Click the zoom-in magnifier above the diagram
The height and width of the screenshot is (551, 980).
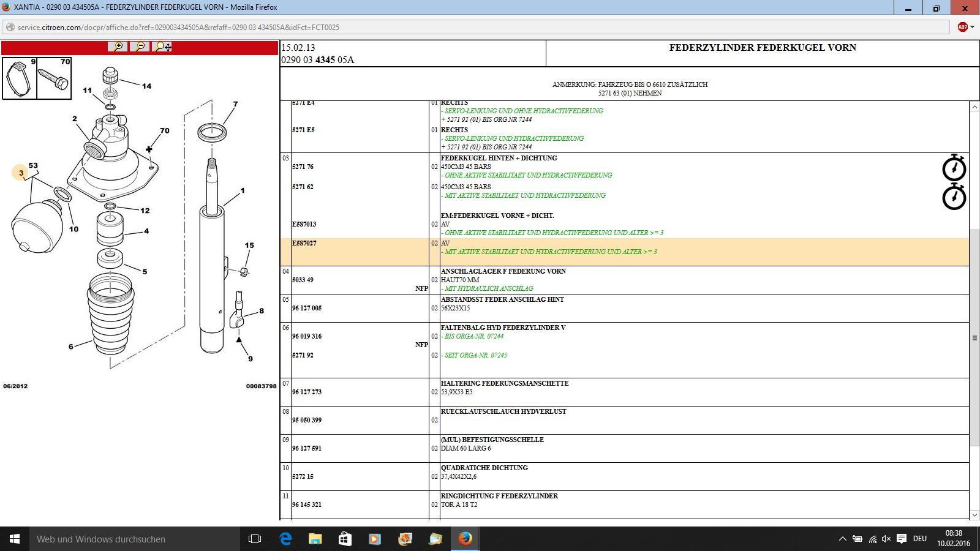pos(118,47)
